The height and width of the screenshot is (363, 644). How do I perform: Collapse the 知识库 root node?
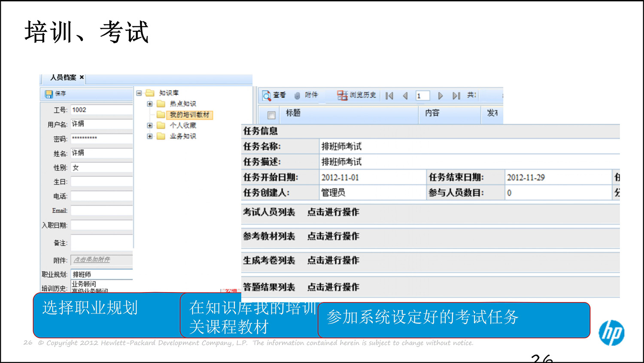click(x=138, y=93)
